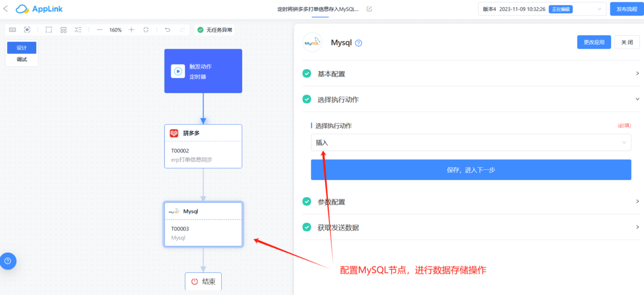Click the play icon in trigger node
The image size is (644, 295).
[178, 71]
